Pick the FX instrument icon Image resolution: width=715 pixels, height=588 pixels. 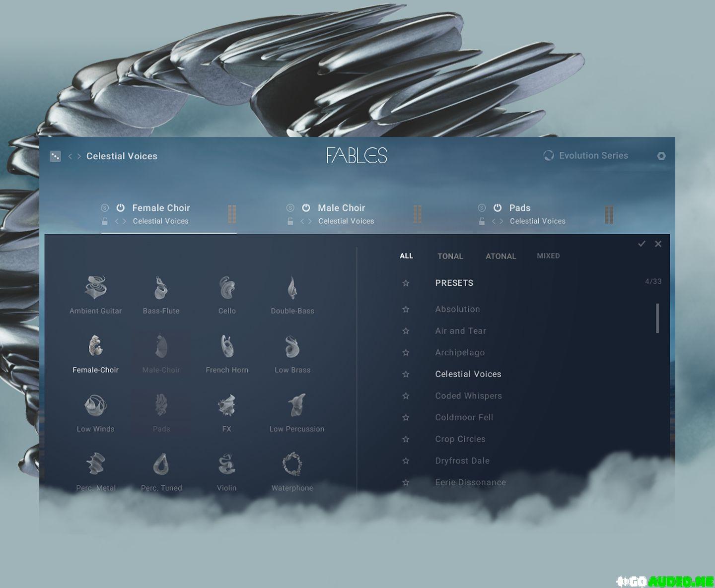[227, 405]
